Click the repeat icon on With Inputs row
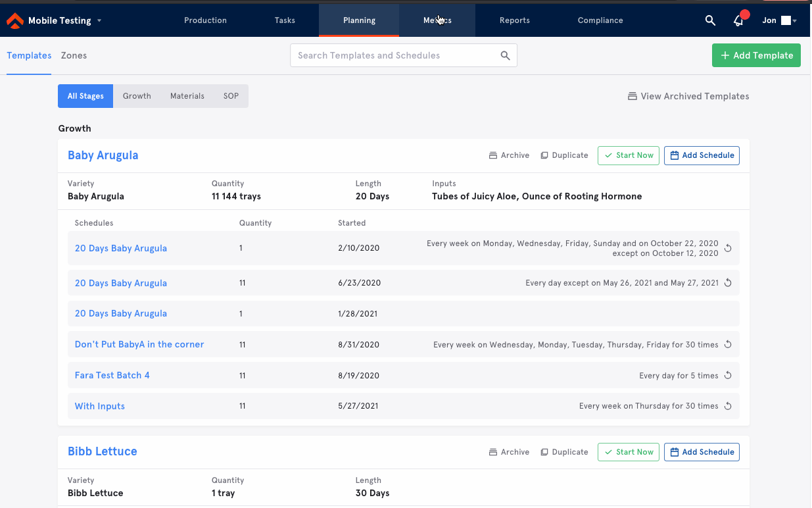The width and height of the screenshot is (812, 508). [x=728, y=407]
